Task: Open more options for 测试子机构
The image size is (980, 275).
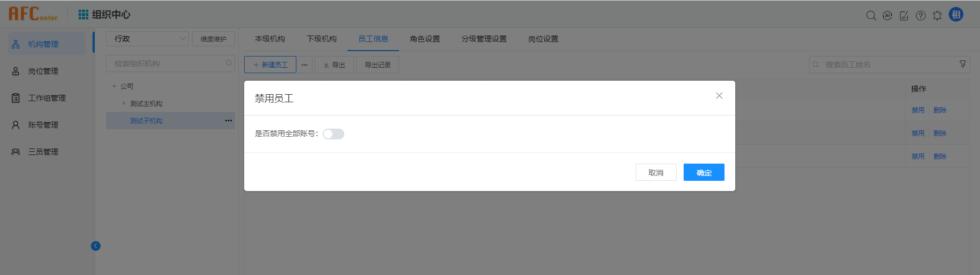Action: pyautogui.click(x=229, y=121)
